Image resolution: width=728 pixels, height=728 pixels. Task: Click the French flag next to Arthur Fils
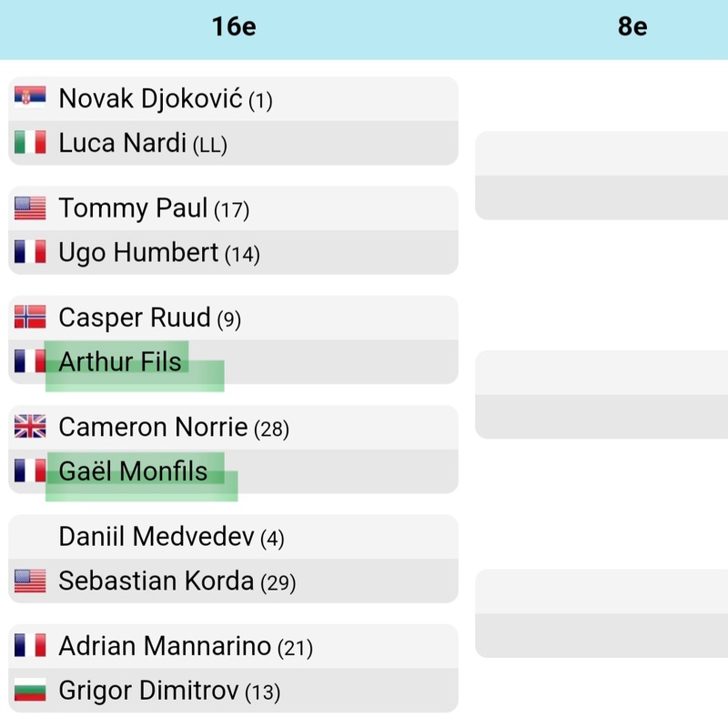(30, 361)
